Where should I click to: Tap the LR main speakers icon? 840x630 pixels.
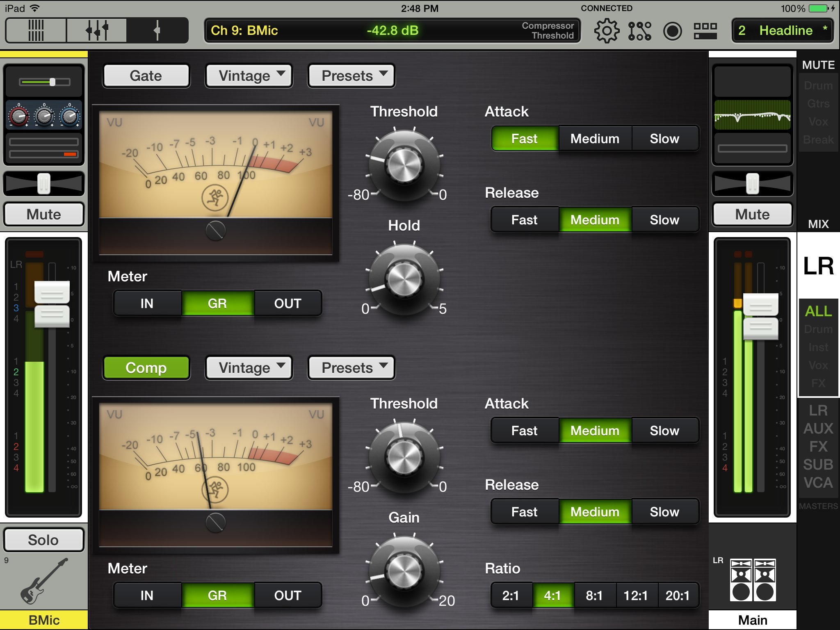click(753, 580)
